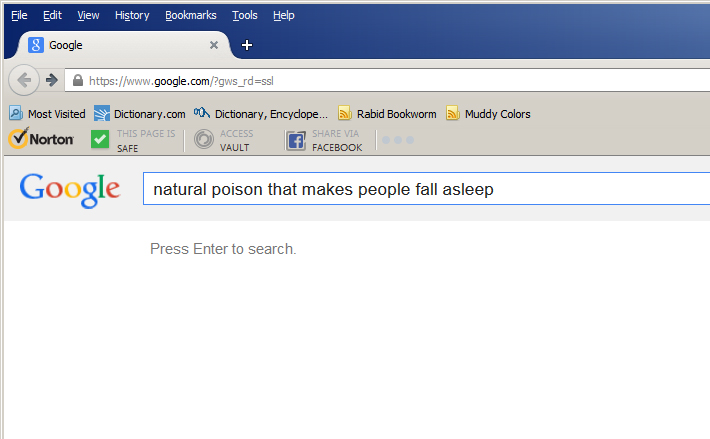
Task: Click the padlock site security icon
Action: pos(77,81)
